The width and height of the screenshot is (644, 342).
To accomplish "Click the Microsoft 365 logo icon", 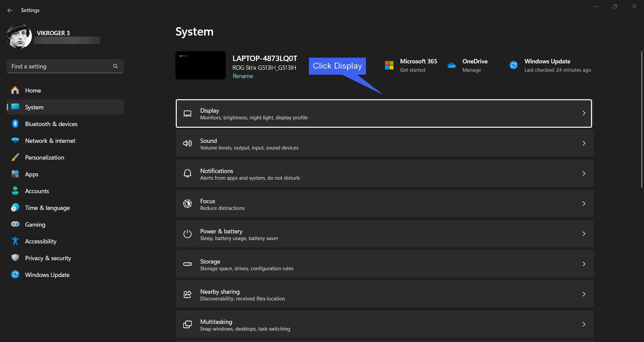I will click(x=389, y=65).
